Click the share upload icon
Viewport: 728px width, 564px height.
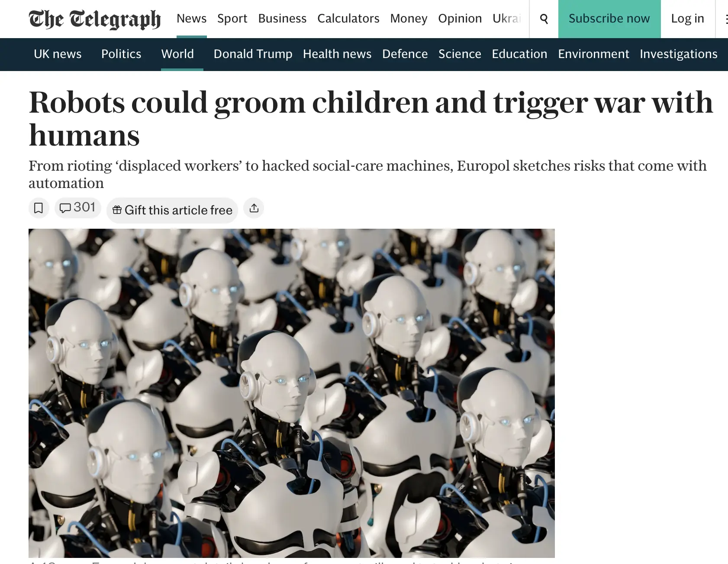(x=254, y=208)
